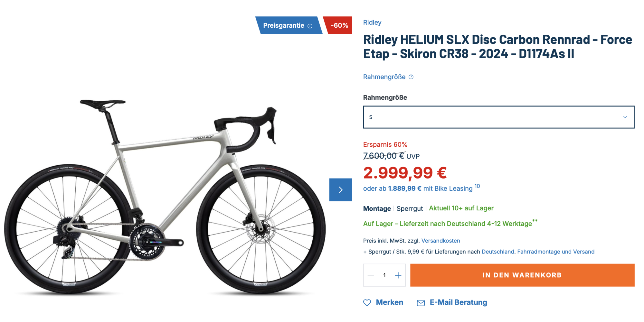Increase quantity with plus icon
This screenshot has height=322, width=644.
click(x=398, y=275)
